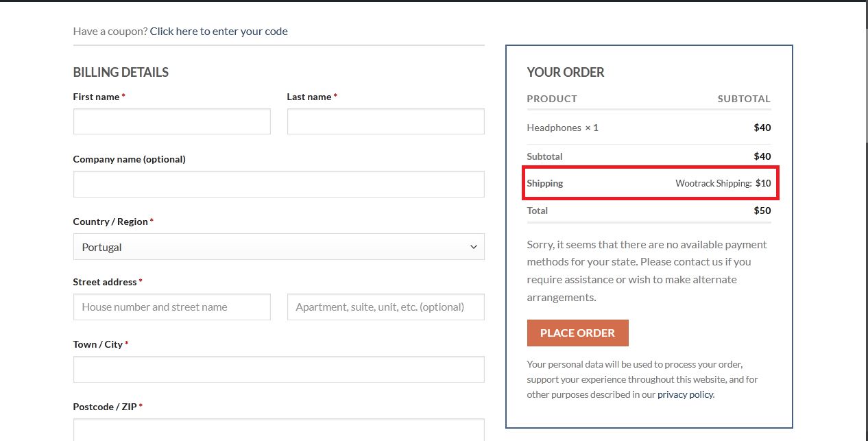868x441 pixels.
Task: Click the Town / City input box
Action: (x=278, y=369)
